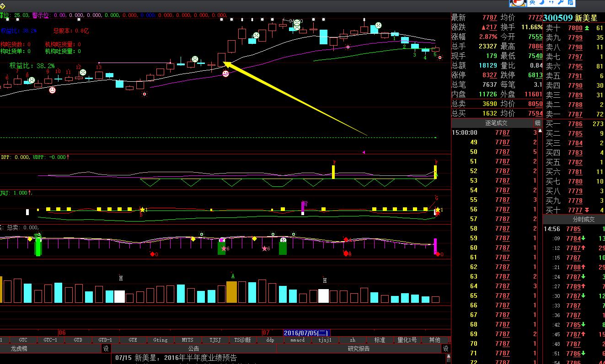Click the gold volume bar marked A
Viewport: 605px width, 364px height.
point(232,292)
